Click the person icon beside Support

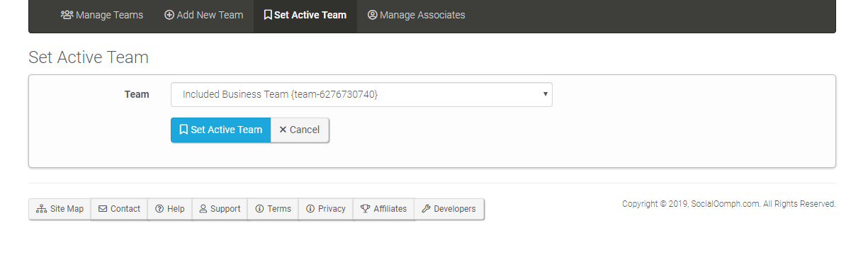tap(203, 209)
